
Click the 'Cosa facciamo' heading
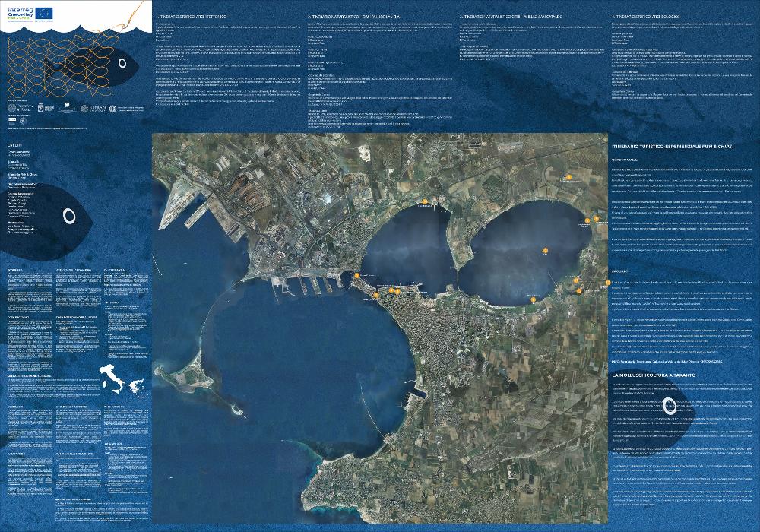coord(18,317)
